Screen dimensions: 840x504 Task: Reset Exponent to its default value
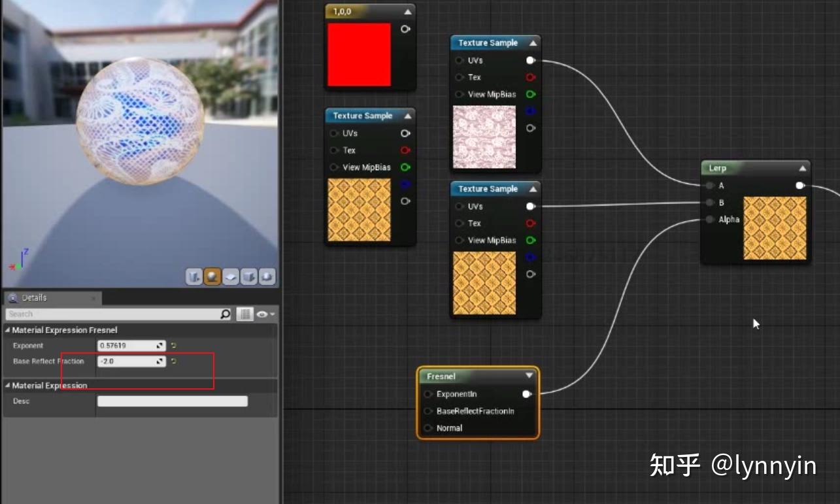pyautogui.click(x=173, y=345)
